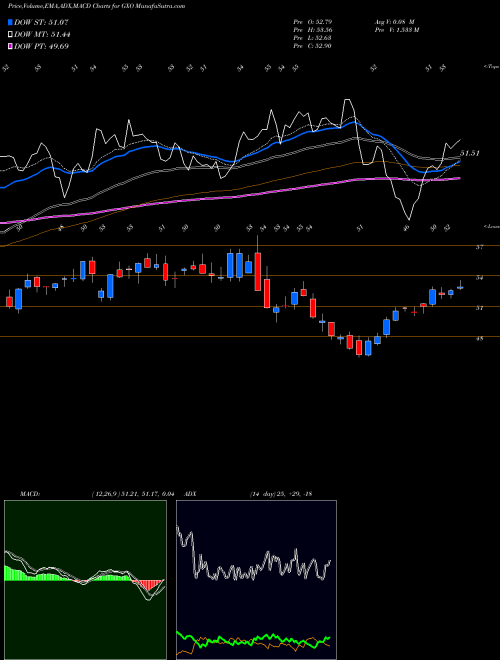The width and height of the screenshot is (500, 660).
Task: Click the 'Pre L: 52.63' value
Action: pos(313,38)
